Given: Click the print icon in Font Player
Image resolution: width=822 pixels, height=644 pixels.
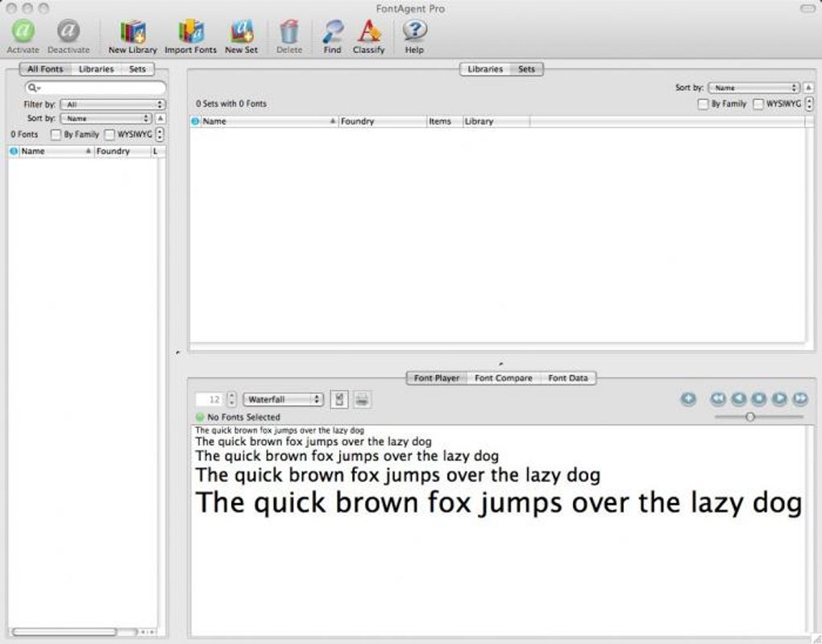Looking at the screenshot, I should (x=363, y=400).
